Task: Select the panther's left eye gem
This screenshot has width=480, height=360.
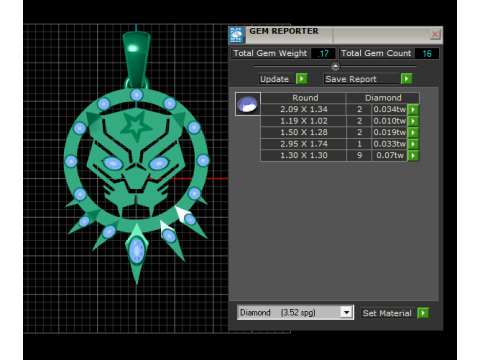Action: (x=113, y=164)
